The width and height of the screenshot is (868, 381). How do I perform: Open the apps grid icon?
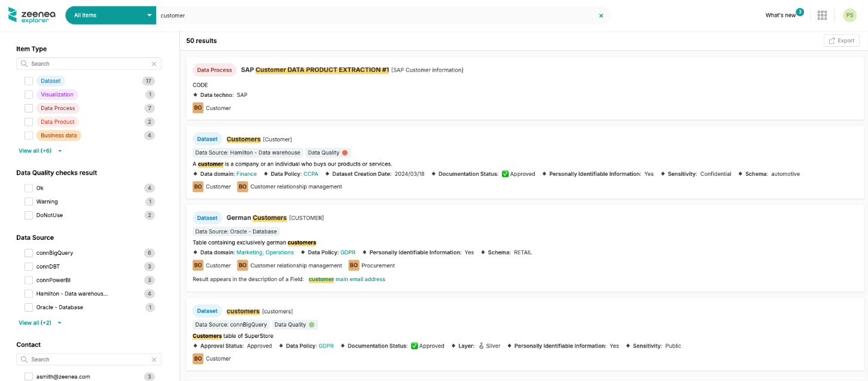(822, 16)
